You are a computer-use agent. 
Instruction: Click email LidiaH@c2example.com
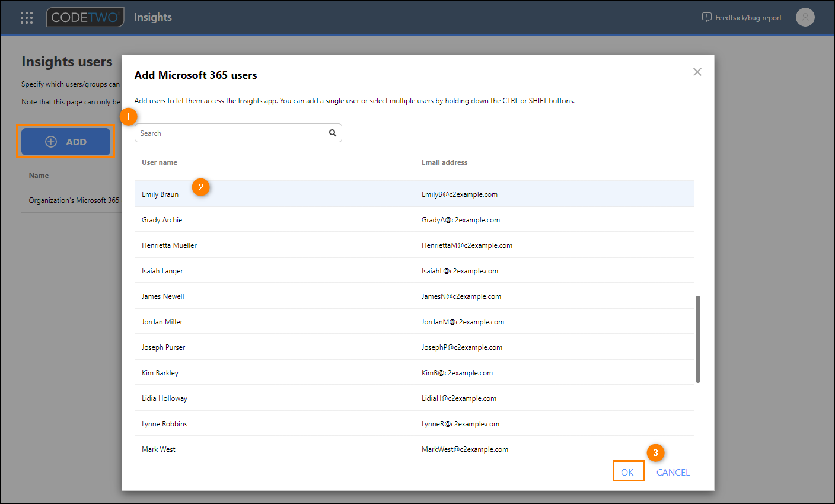pyautogui.click(x=459, y=398)
